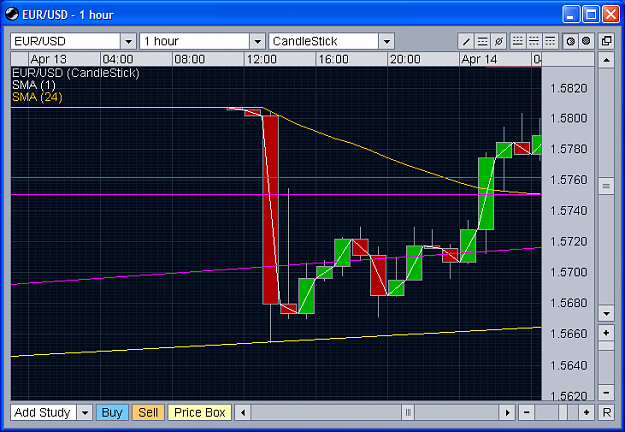Click the SMA (1) legend label
Image resolution: width=625 pixels, height=432 pixels.
(x=33, y=85)
